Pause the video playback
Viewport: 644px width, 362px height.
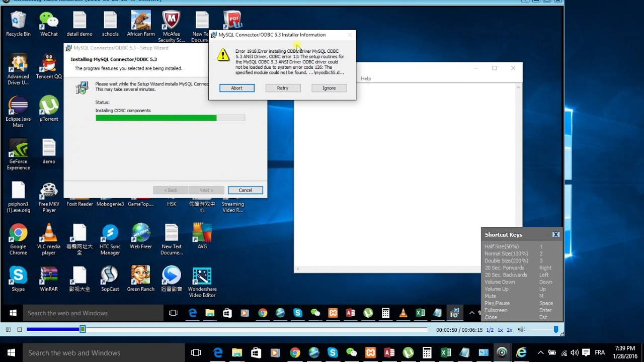8,329
